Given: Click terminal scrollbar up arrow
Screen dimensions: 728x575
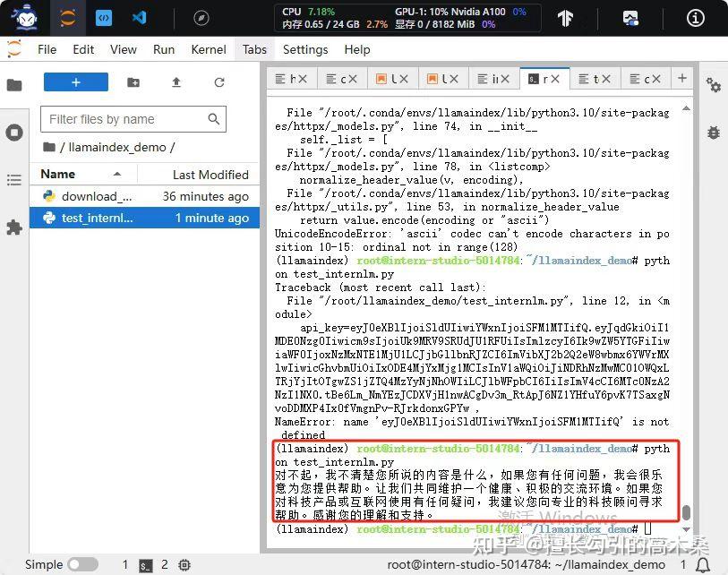Looking at the screenshot, I should (686, 108).
